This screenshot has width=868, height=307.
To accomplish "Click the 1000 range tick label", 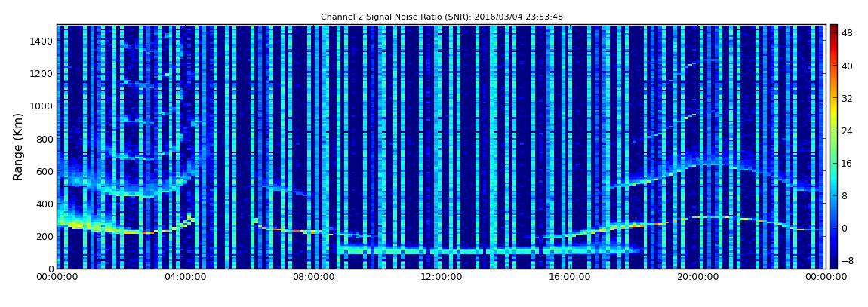I will pos(42,106).
